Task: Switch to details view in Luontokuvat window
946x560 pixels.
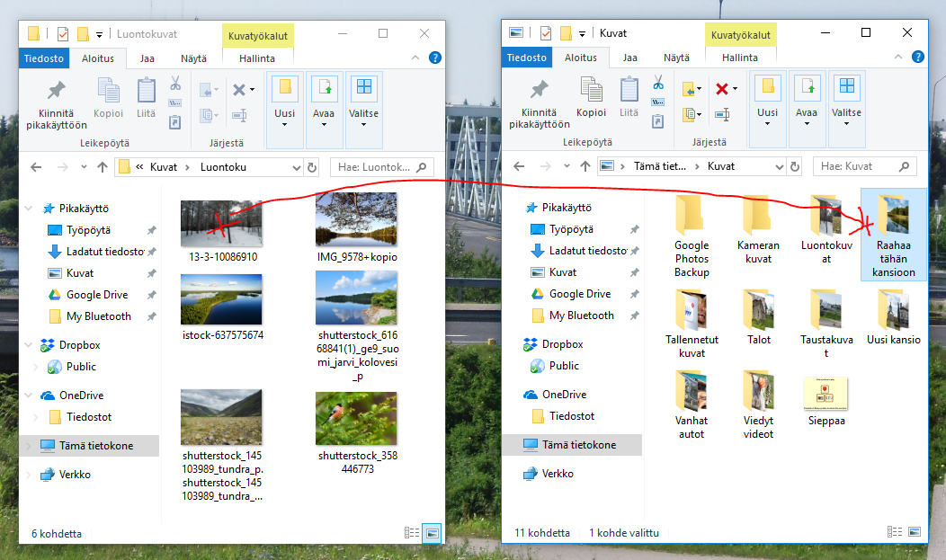Action: pos(412,533)
